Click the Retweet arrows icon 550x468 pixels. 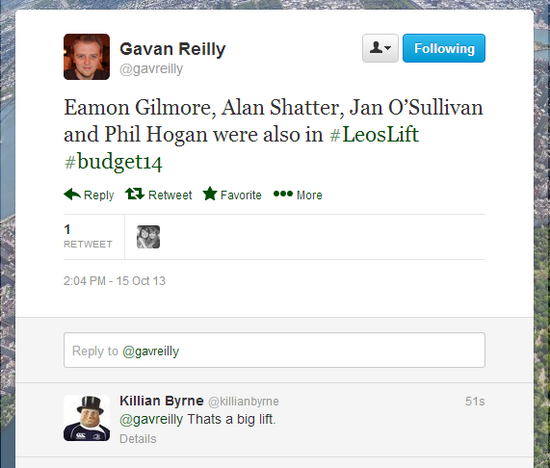click(x=135, y=194)
